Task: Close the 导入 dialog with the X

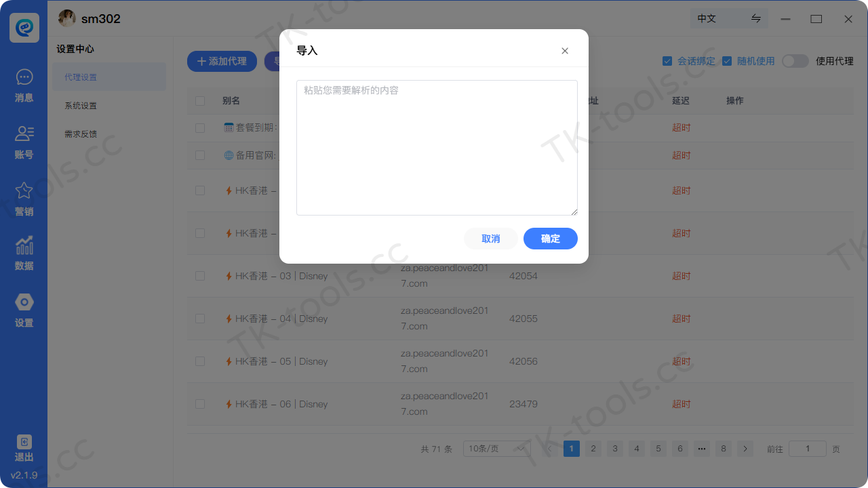Action: coord(565,51)
